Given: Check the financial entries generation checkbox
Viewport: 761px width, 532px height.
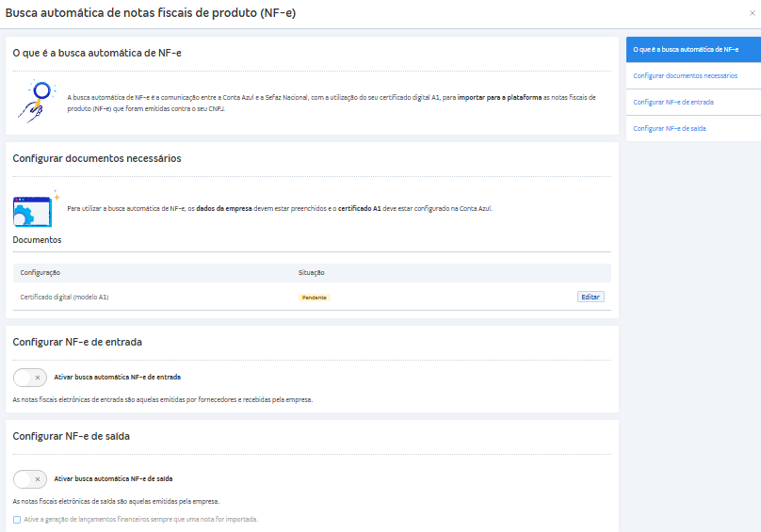Looking at the screenshot, I should tap(17, 520).
